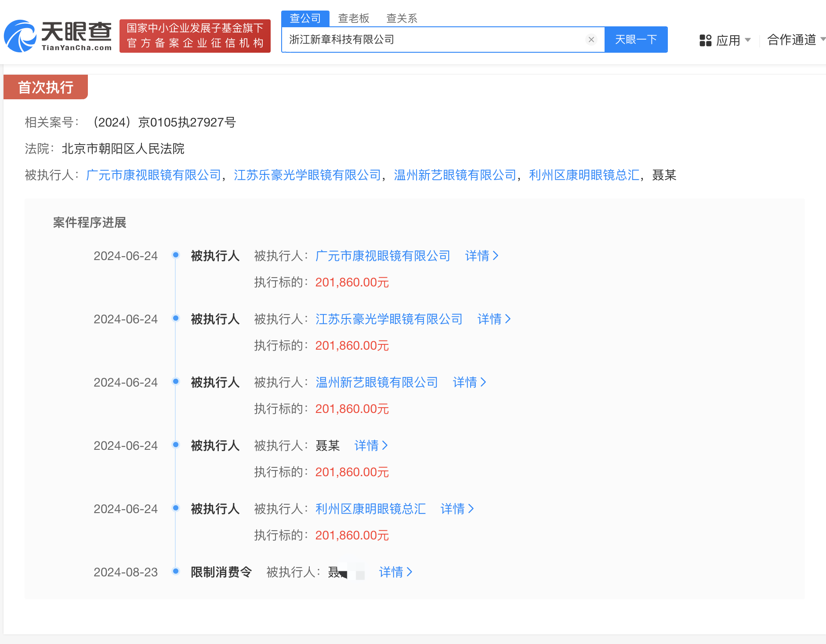Open 详情 expander for 利州区康明眼镜总汇 entry

[x=457, y=509]
